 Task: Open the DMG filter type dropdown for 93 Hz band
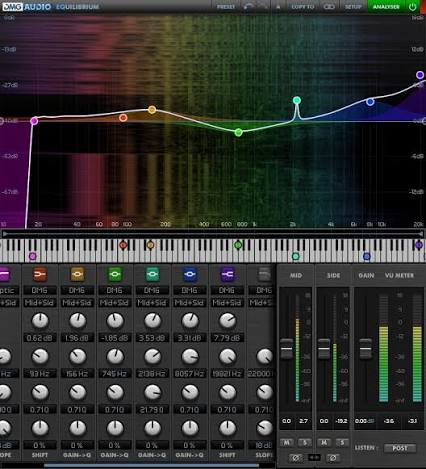pos(39,290)
